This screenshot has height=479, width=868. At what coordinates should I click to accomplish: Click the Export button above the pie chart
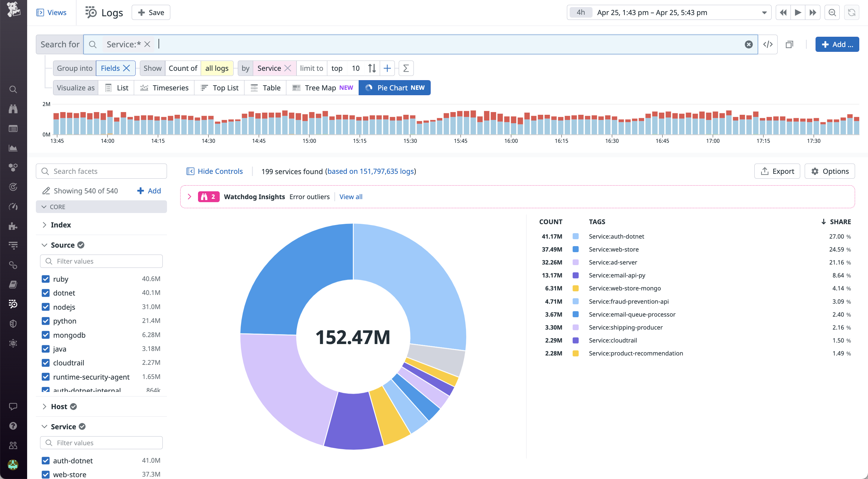[777, 171]
